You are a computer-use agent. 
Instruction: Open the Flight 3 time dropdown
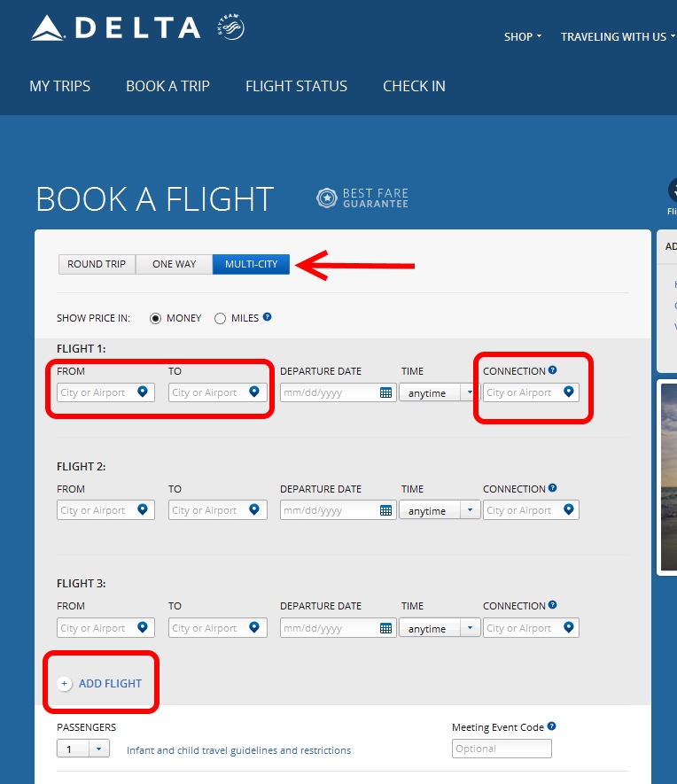440,628
